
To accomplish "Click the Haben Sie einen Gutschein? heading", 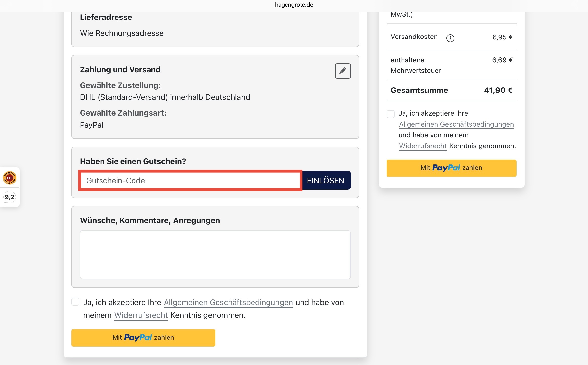I will tap(133, 161).
